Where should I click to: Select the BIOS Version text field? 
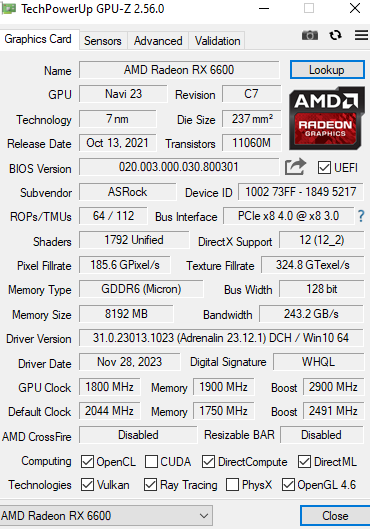(179, 167)
